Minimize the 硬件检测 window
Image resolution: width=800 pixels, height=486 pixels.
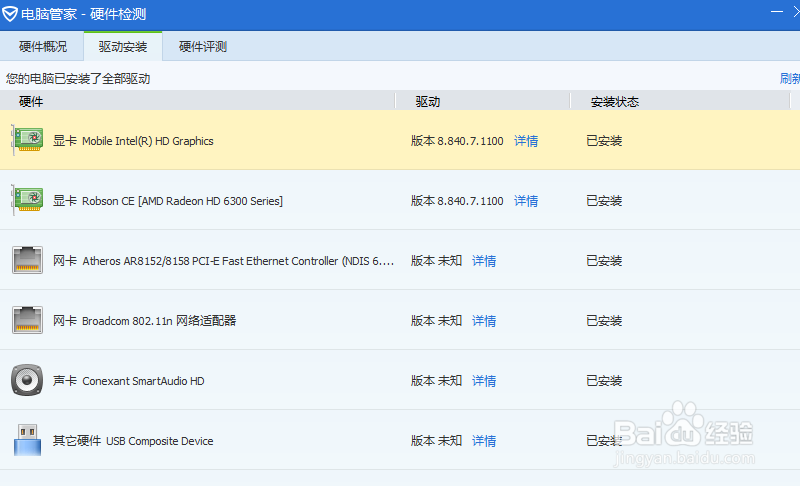[x=777, y=12]
